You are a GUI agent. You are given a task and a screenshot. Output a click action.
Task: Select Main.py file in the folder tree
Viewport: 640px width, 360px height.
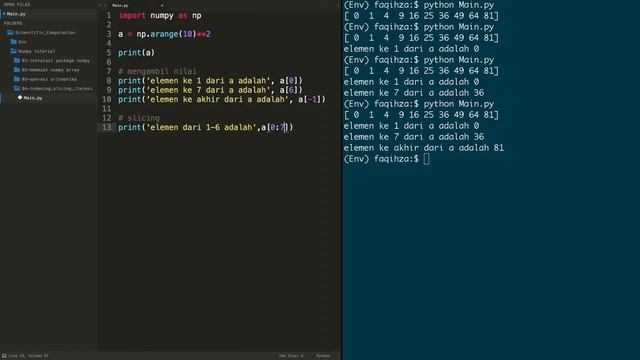(33, 98)
